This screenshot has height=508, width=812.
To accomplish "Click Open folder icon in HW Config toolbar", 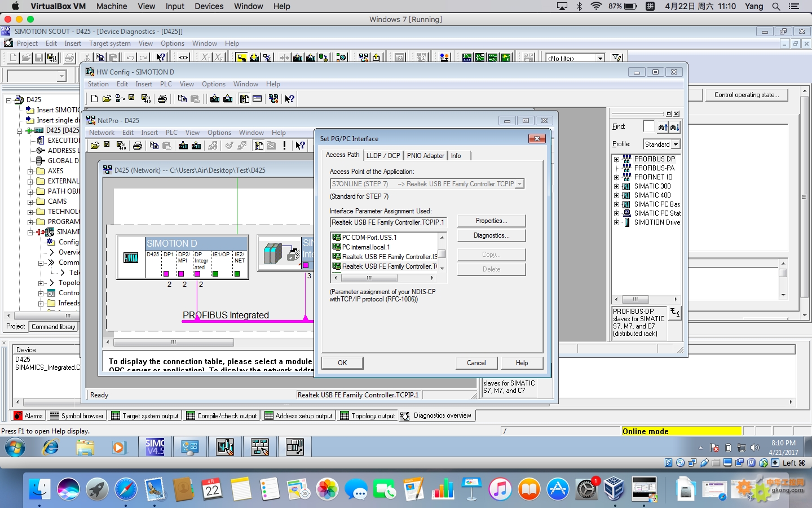I will click(107, 99).
